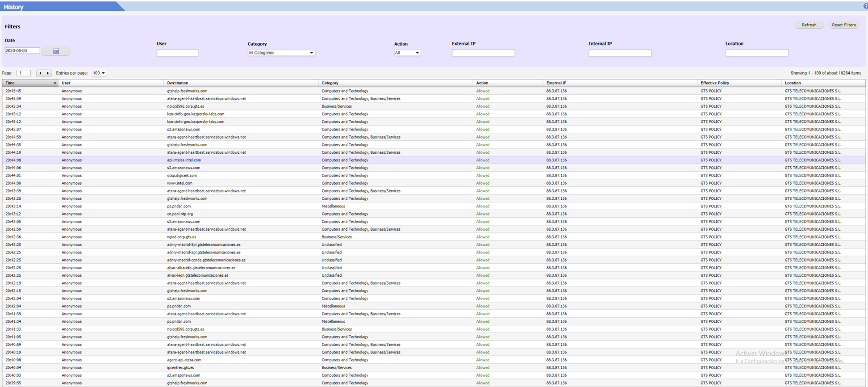This screenshot has width=868, height=387.
Task: Click the 20:40:08 time entry
Action: click(13, 360)
